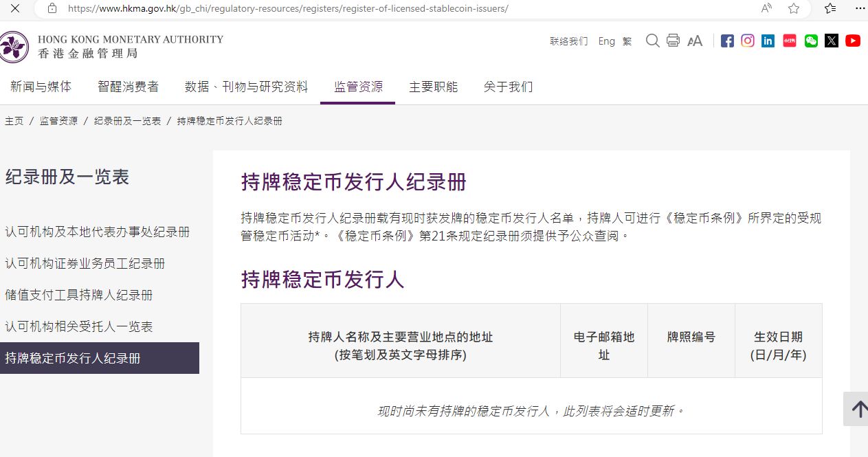Open the 监管资源 menu
The width and height of the screenshot is (868, 457).
(x=358, y=87)
